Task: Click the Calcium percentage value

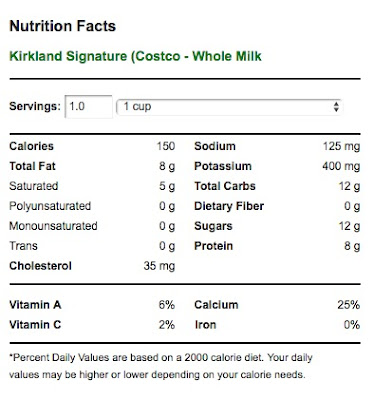Action: click(348, 305)
